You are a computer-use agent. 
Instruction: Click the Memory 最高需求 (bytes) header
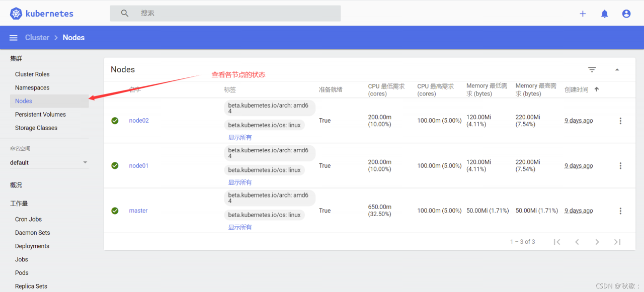pyautogui.click(x=536, y=90)
